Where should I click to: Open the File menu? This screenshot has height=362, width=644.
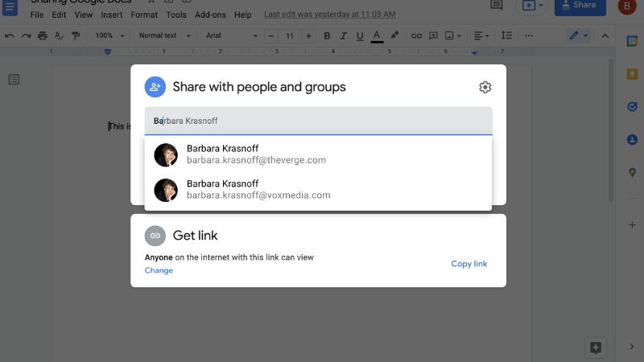pos(36,14)
